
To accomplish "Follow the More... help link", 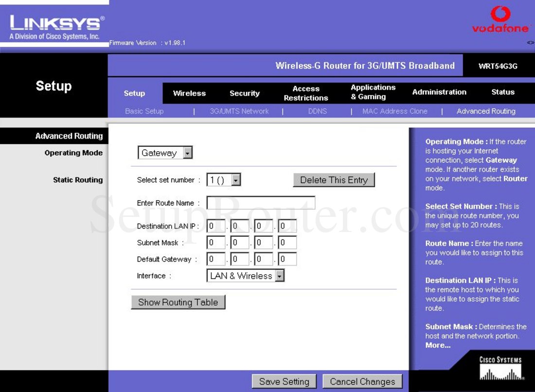I will point(438,345).
